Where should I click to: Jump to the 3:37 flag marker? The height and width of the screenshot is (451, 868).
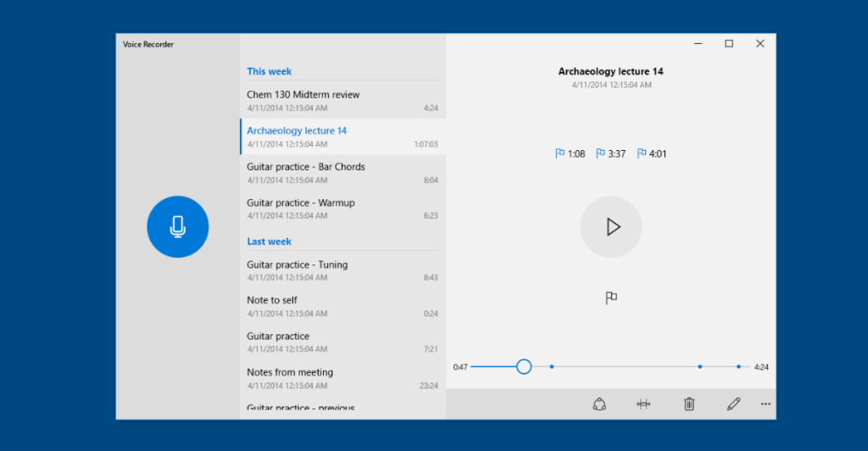(610, 153)
